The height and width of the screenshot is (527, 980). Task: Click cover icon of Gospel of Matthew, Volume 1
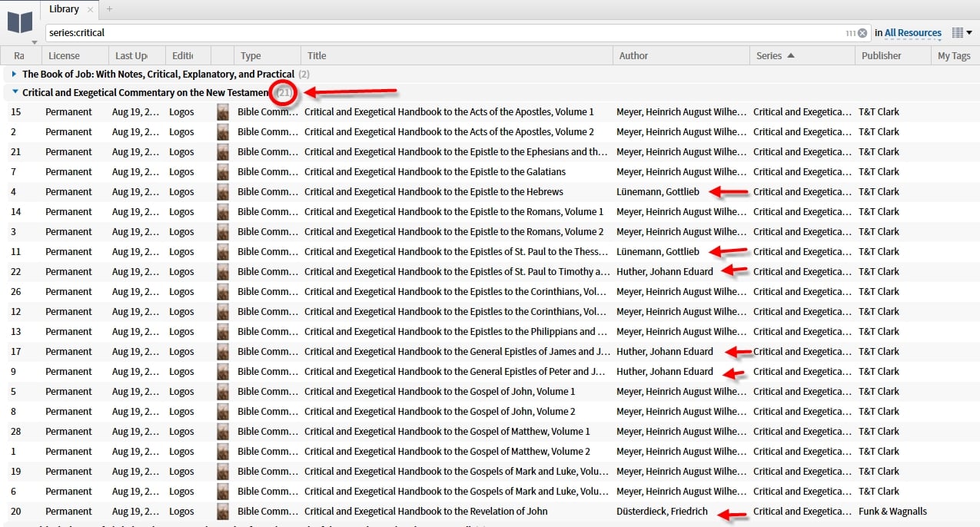coord(223,431)
